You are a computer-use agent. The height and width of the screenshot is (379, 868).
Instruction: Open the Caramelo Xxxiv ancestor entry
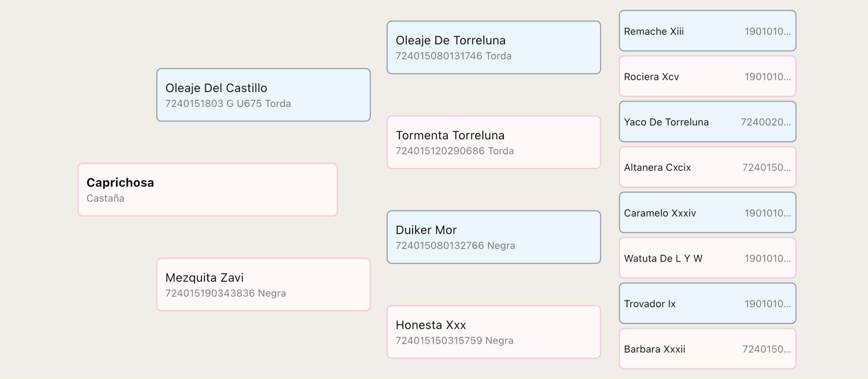click(x=708, y=213)
